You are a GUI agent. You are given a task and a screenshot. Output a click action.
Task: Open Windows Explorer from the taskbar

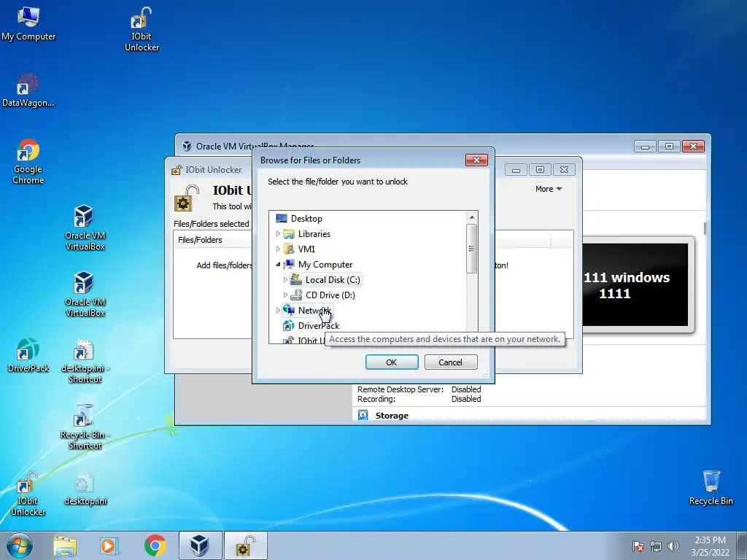click(65, 545)
